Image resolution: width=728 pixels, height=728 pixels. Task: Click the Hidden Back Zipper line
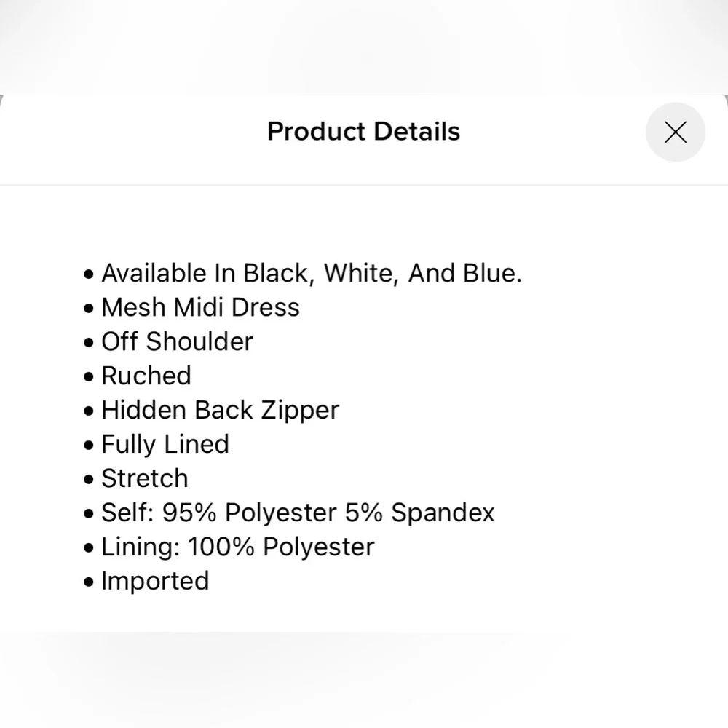(220, 410)
